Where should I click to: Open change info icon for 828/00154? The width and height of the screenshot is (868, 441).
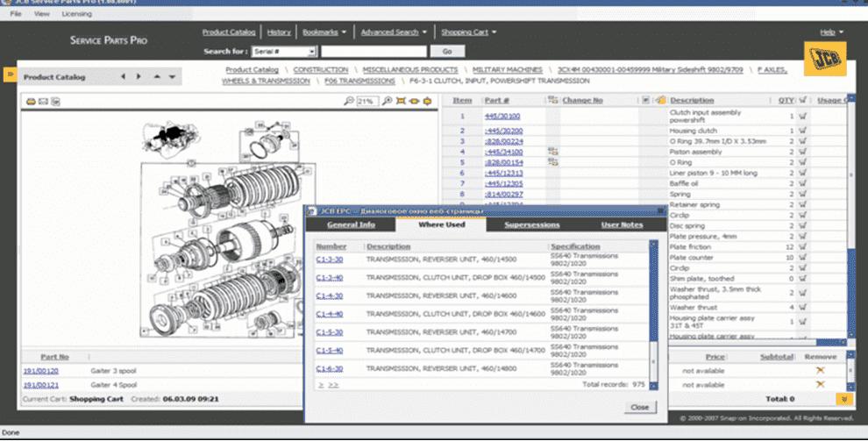(x=552, y=162)
